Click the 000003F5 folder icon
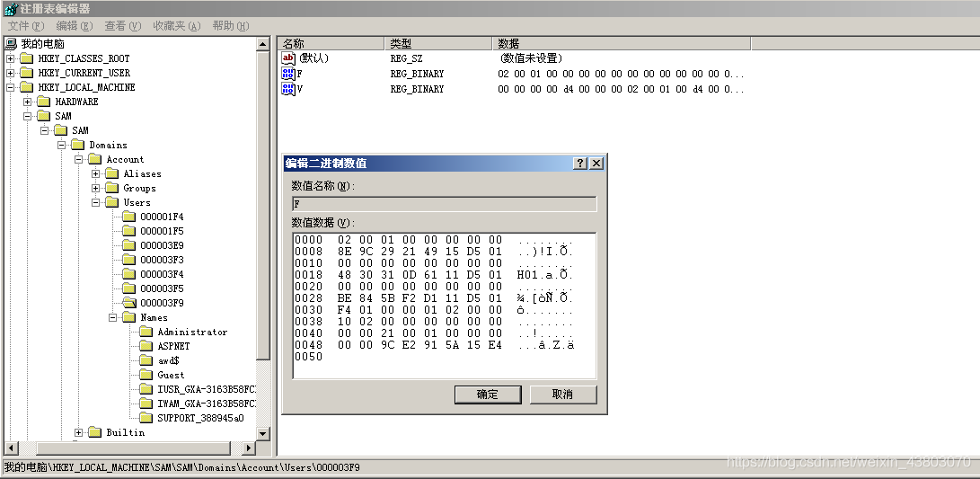Image resolution: width=980 pixels, height=479 pixels. pos(128,288)
